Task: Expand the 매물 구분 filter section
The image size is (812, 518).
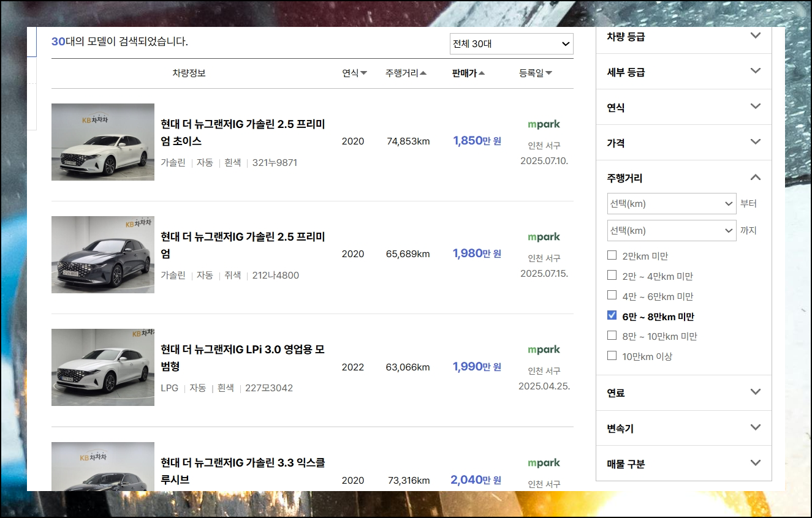Action: tap(684, 464)
